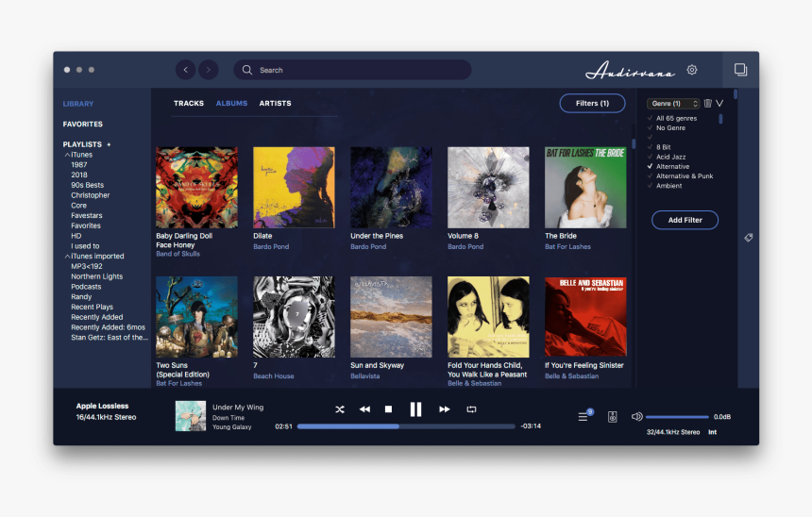Screen dimensions: 812x517
Task: Toggle the 'No Genre' checkbox
Action: point(650,127)
